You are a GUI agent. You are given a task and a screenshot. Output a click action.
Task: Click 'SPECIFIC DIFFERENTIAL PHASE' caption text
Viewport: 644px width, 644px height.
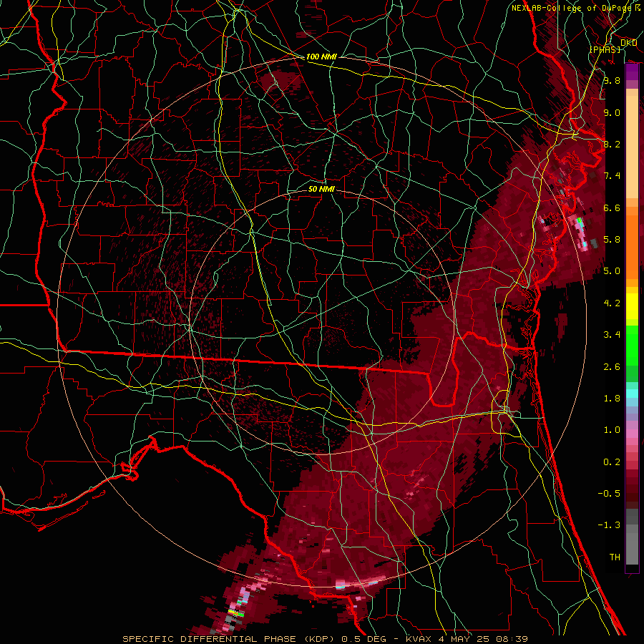[x=209, y=639]
